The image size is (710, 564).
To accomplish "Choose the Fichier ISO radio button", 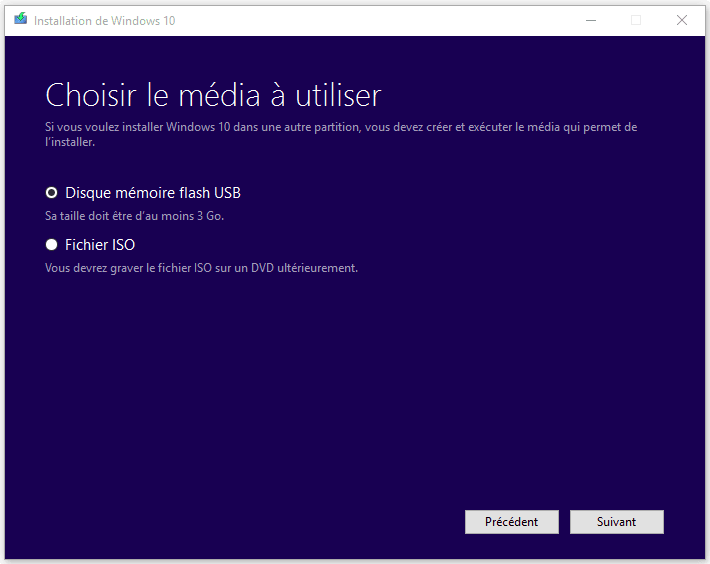I will 52,245.
